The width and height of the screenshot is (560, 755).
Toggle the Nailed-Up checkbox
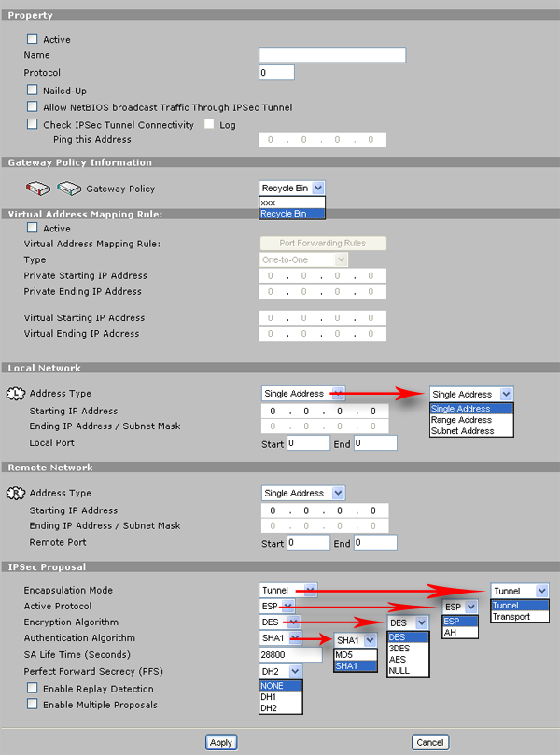point(33,90)
